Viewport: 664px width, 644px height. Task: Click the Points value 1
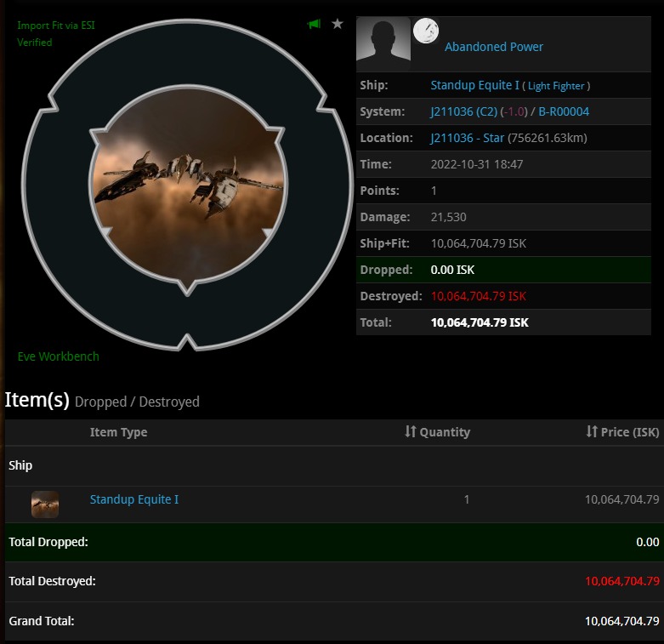pyautogui.click(x=434, y=191)
